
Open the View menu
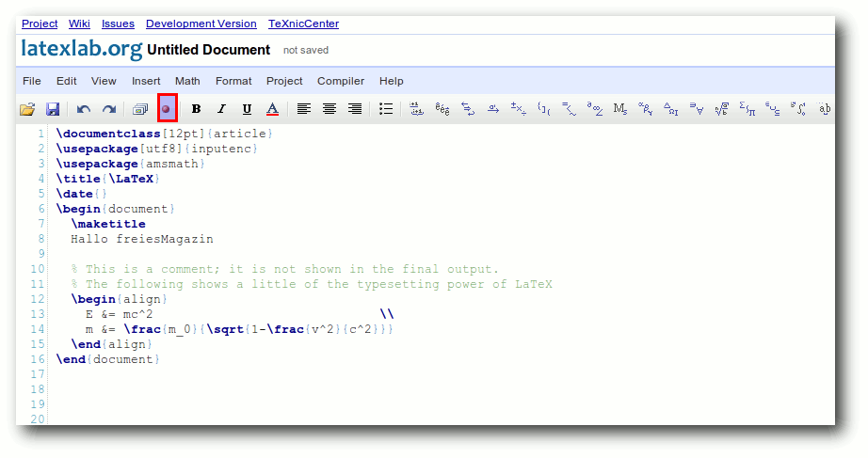pyautogui.click(x=104, y=81)
